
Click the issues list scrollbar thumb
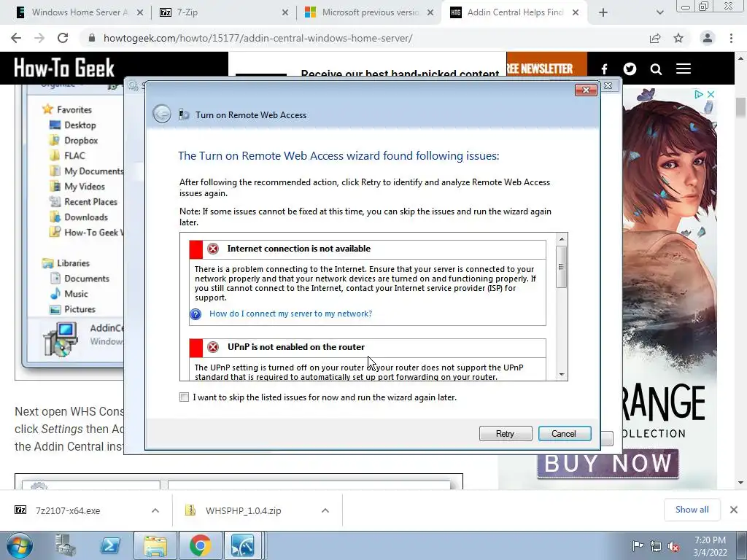[x=562, y=267]
